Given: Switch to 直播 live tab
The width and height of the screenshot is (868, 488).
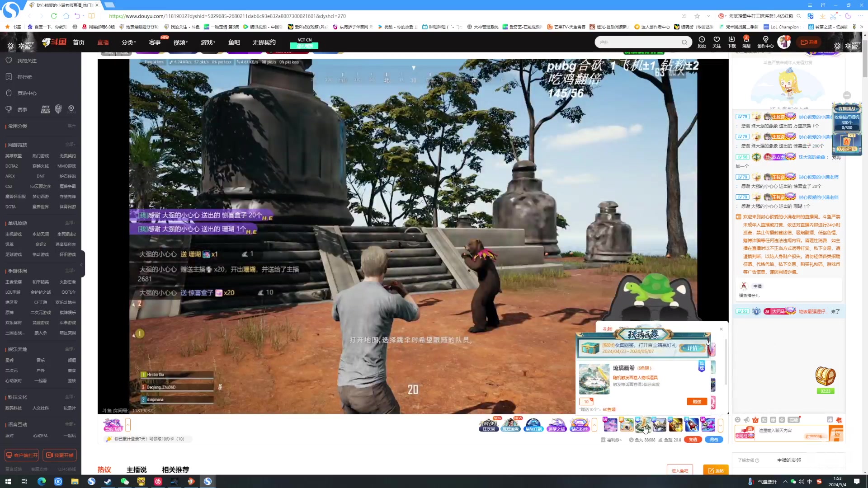Looking at the screenshot, I should (x=103, y=42).
